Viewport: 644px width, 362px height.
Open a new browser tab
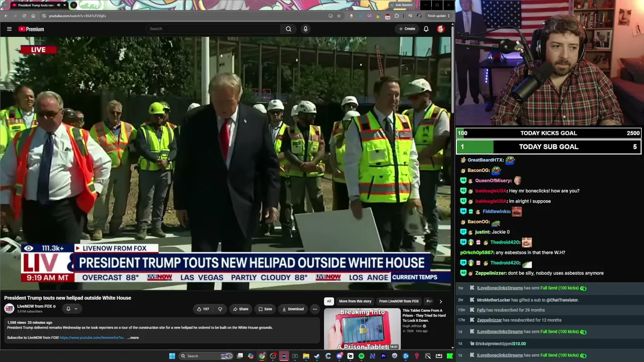click(x=73, y=5)
